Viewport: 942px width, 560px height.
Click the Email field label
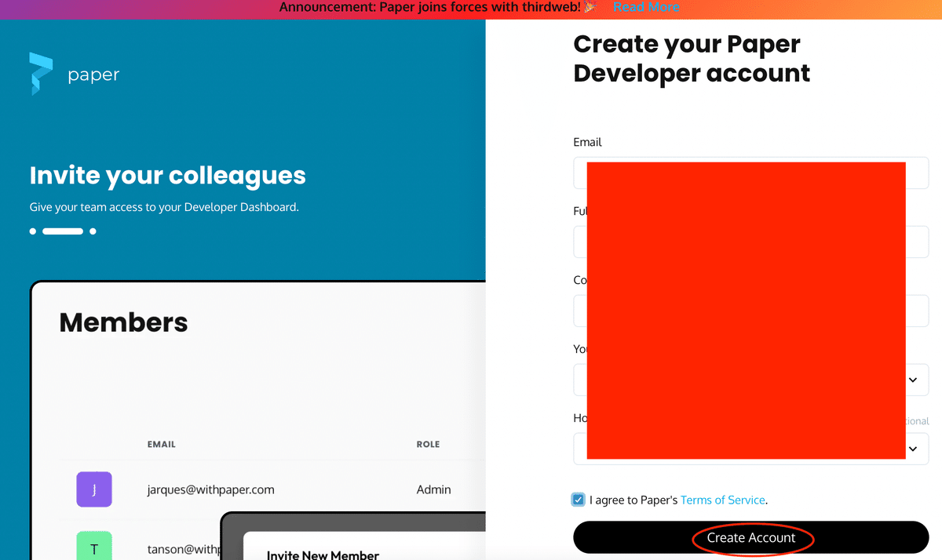click(587, 142)
